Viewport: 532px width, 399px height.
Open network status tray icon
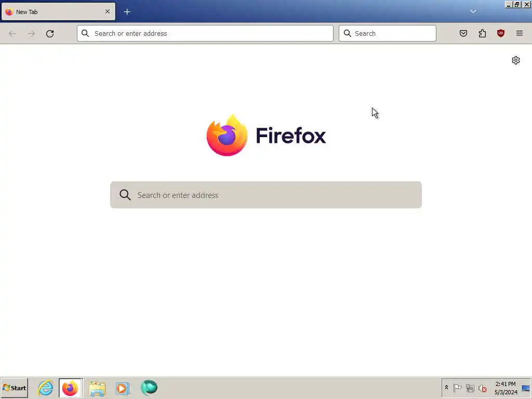pyautogui.click(x=470, y=388)
